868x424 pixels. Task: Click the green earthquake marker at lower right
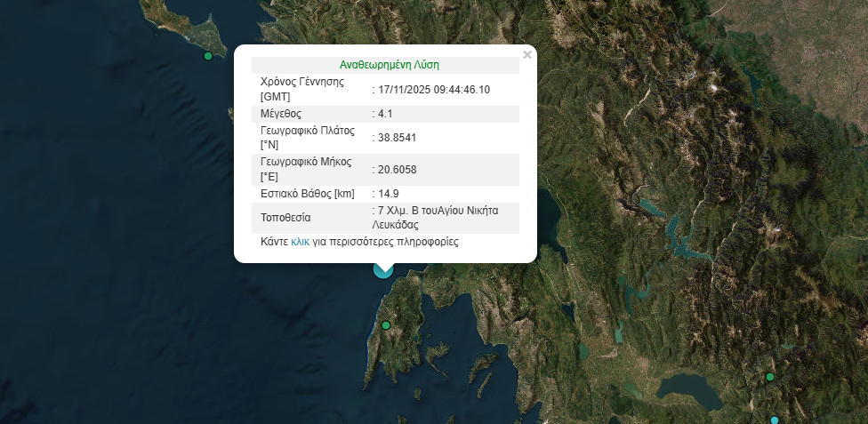point(770,377)
